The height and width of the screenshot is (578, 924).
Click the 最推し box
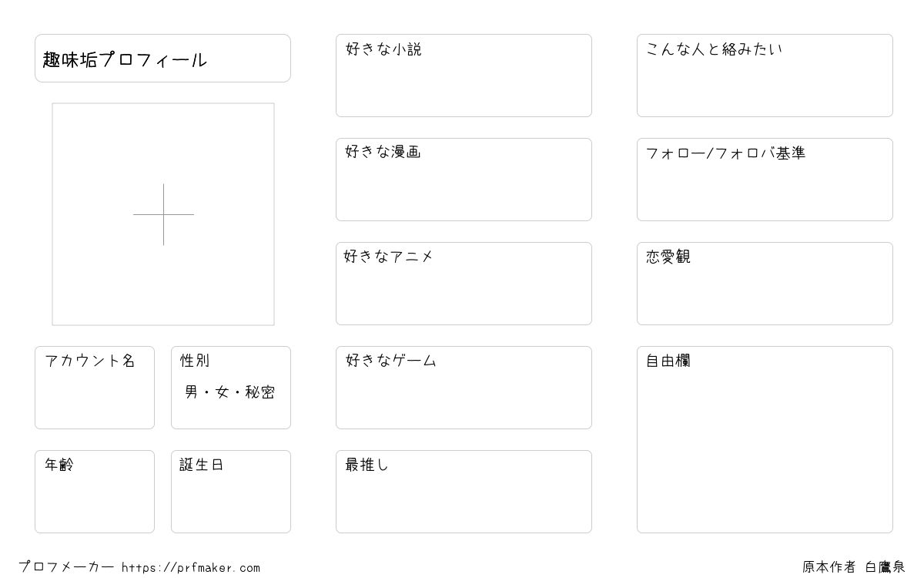[x=464, y=492]
